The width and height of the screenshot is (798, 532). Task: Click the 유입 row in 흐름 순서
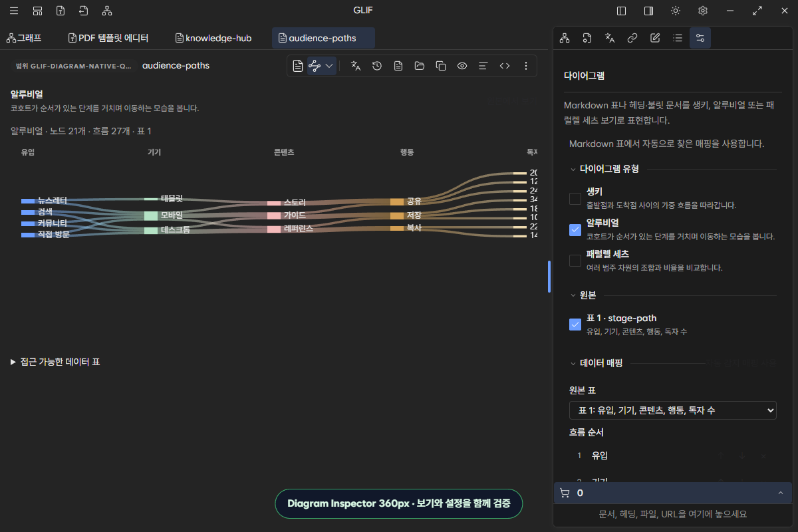click(673, 456)
